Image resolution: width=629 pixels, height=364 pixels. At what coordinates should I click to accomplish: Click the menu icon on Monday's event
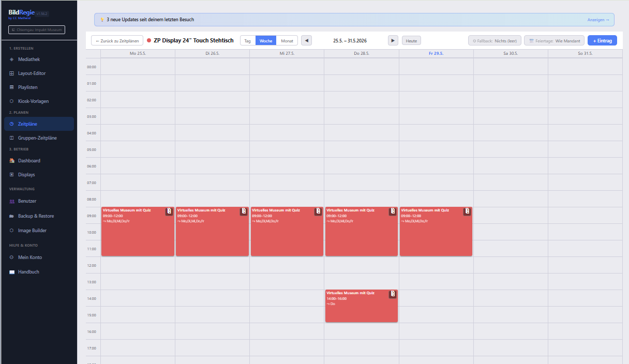169,211
